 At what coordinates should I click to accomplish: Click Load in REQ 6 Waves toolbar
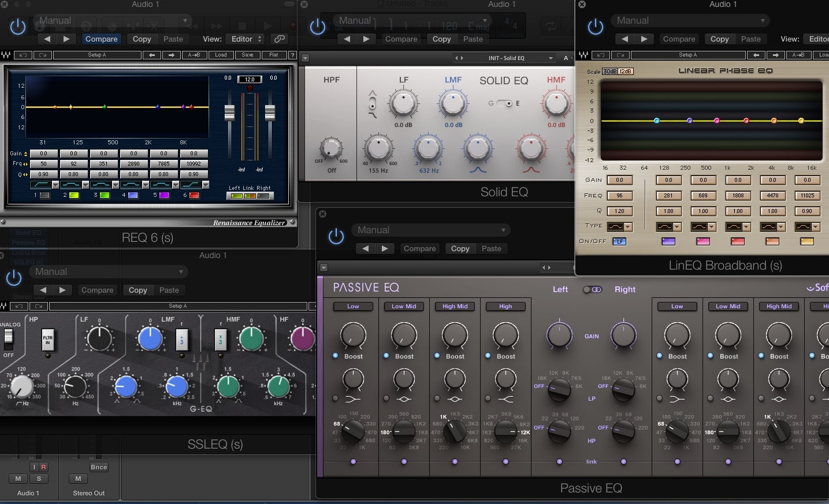pos(221,55)
